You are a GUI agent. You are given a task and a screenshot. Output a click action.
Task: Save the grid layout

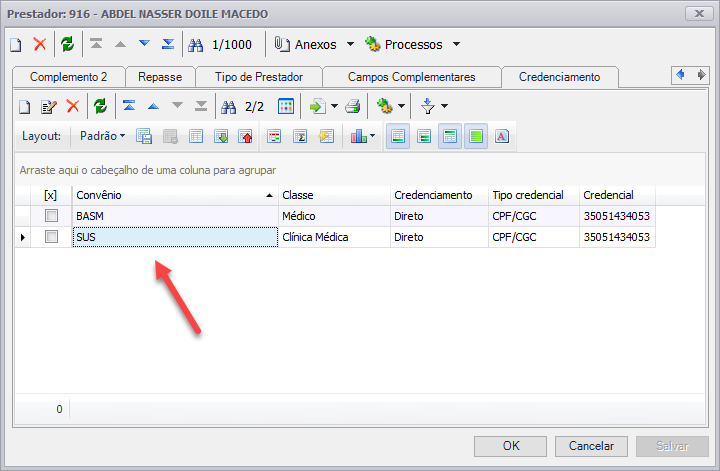click(x=144, y=137)
